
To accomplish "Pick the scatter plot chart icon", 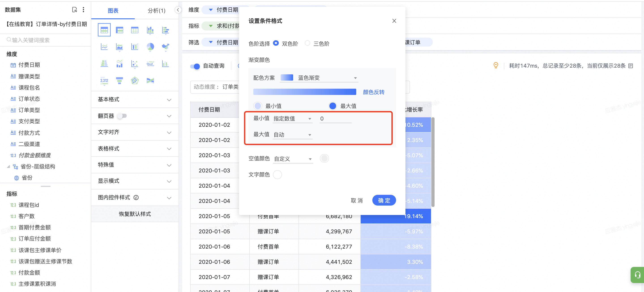I will pyautogui.click(x=135, y=64).
